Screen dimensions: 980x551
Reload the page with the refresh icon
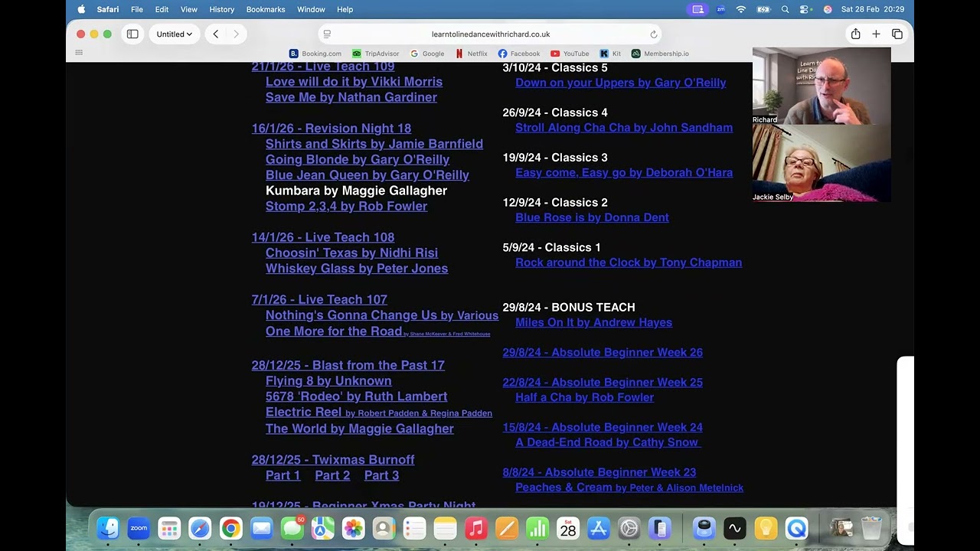pyautogui.click(x=654, y=34)
